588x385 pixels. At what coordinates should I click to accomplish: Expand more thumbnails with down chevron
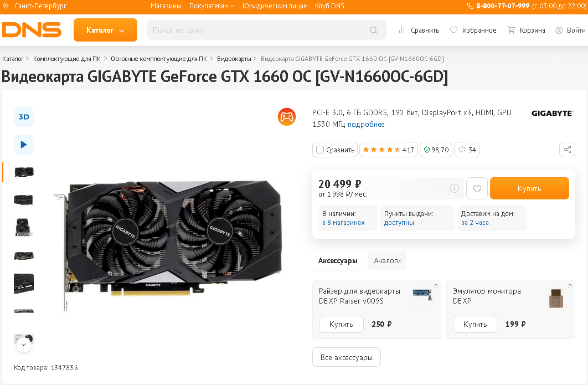point(24,345)
